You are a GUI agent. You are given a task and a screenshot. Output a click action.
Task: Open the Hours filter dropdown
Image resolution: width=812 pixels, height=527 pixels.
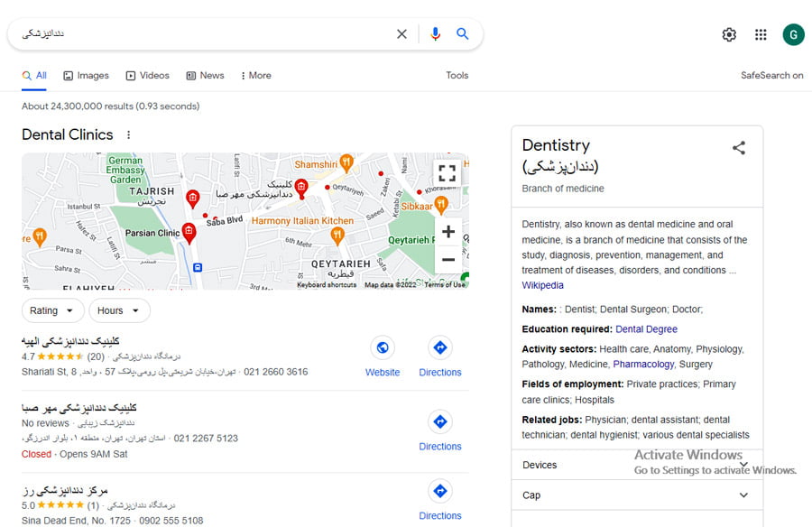coord(119,311)
